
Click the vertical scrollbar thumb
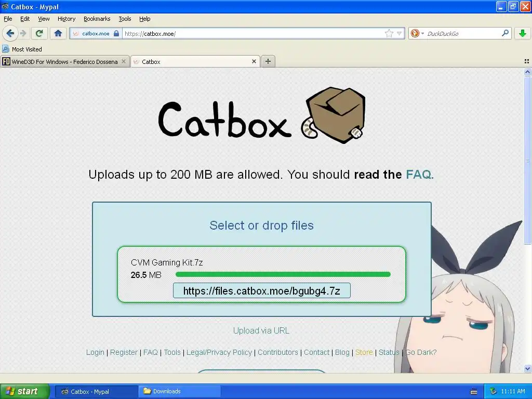pyautogui.click(x=527, y=160)
